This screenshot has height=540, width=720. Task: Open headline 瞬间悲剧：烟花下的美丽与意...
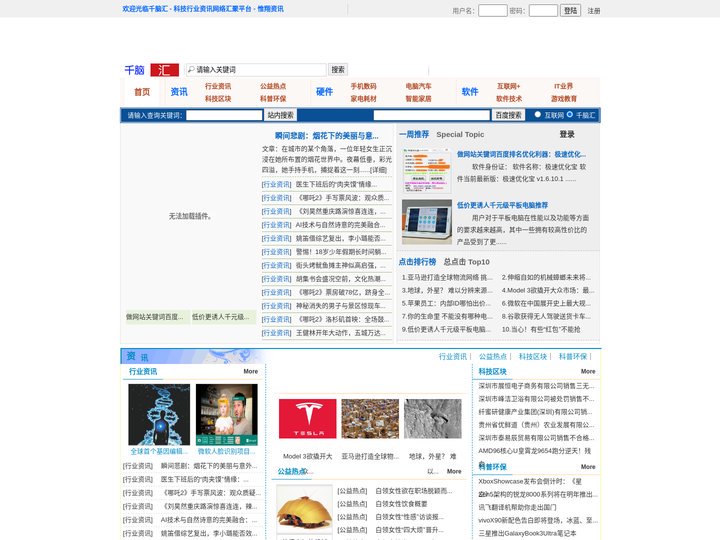(326, 136)
